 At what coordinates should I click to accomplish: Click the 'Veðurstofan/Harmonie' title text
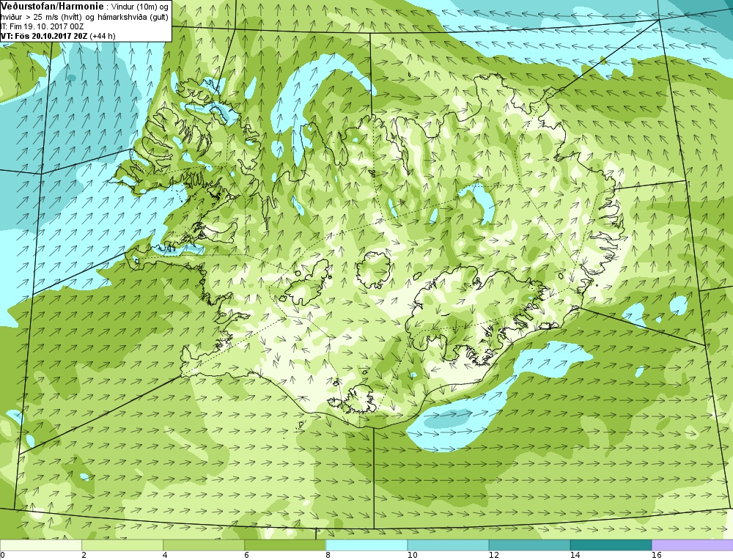51,6
